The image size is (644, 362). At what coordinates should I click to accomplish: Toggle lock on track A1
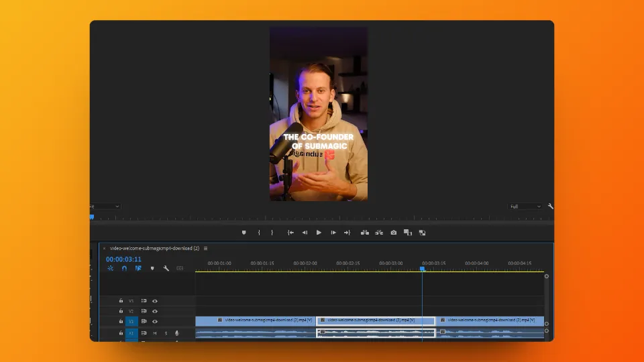[x=121, y=333]
